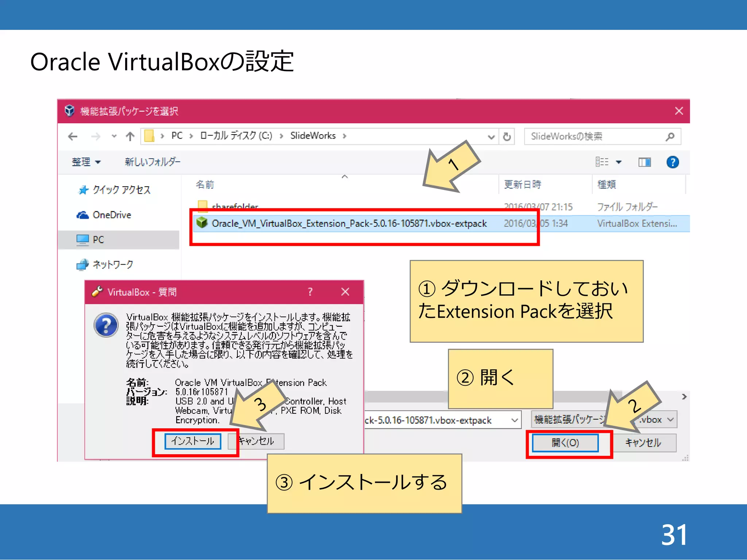Click the OneDrive cloud icon

(83, 215)
